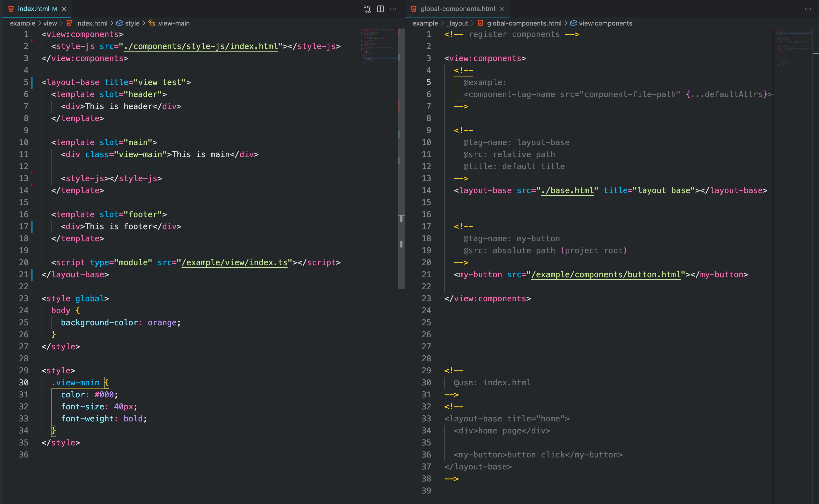
Task: Open More Actions menu in right editor group
Action: click(808, 9)
